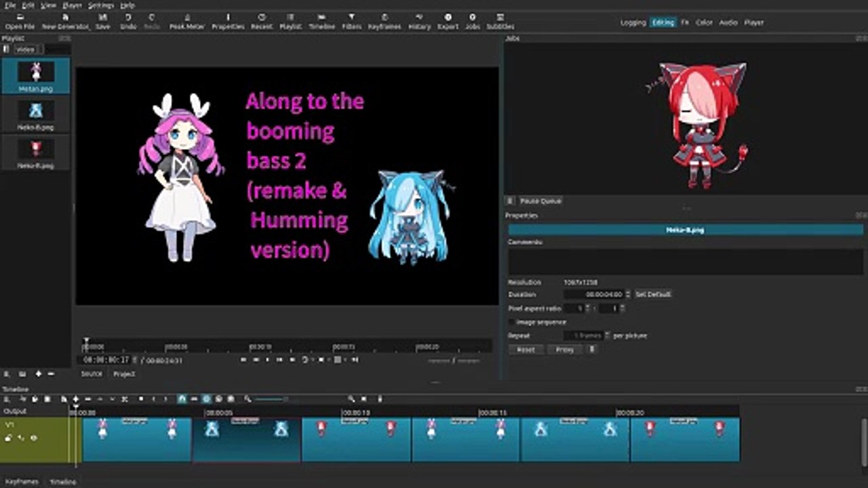Viewport: 868px width, 488px height.
Task: Ripple delete with the timeline minus icon
Action: click(87, 399)
